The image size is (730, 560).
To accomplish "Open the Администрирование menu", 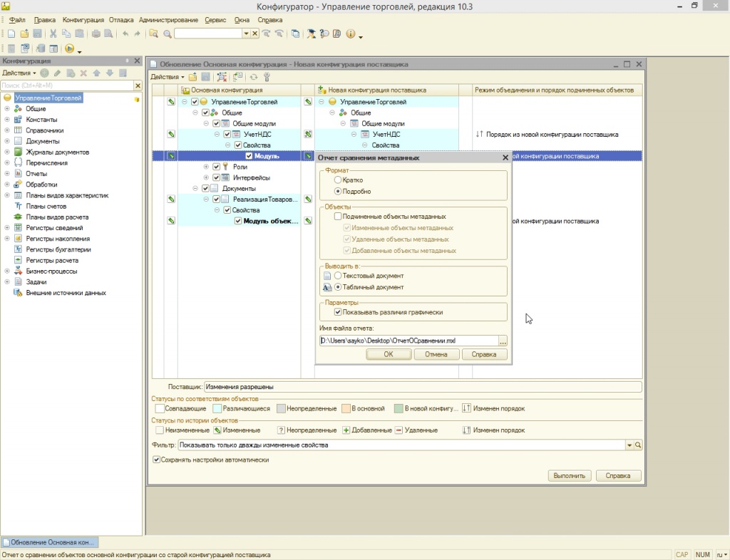I will pyautogui.click(x=168, y=20).
